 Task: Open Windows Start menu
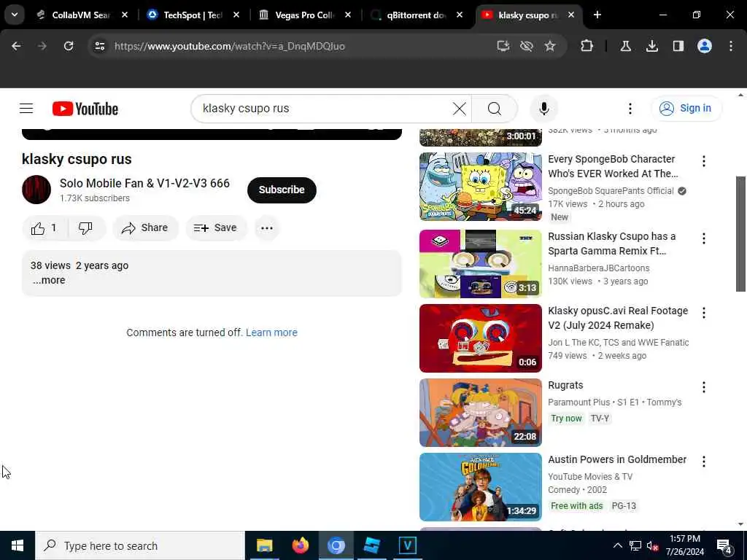pos(18,545)
